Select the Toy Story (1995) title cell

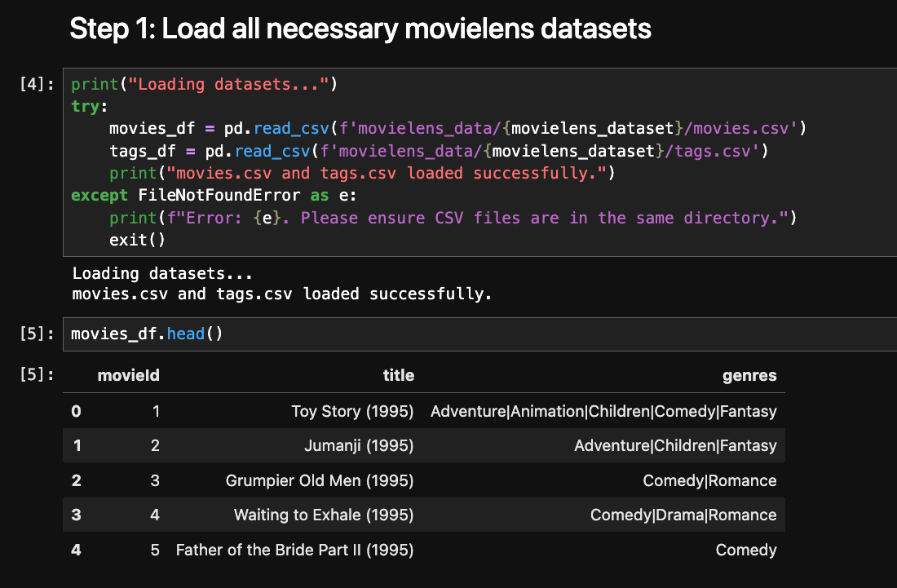coord(352,411)
